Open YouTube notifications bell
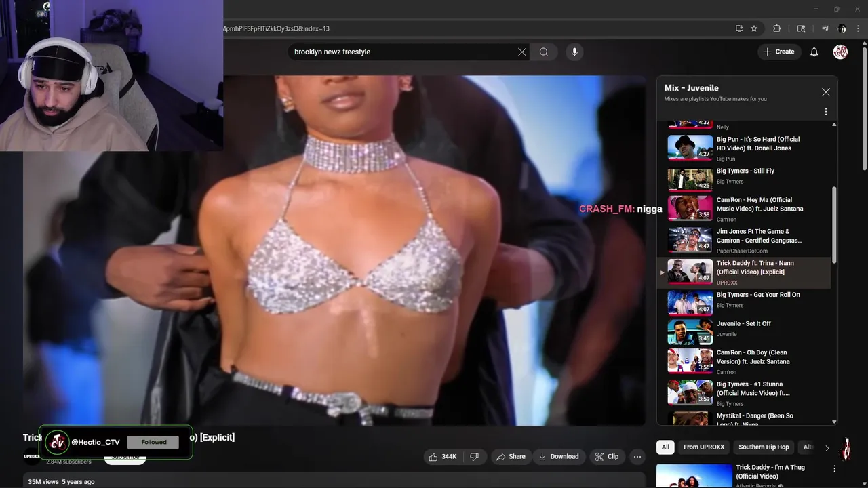The image size is (868, 488). [814, 52]
